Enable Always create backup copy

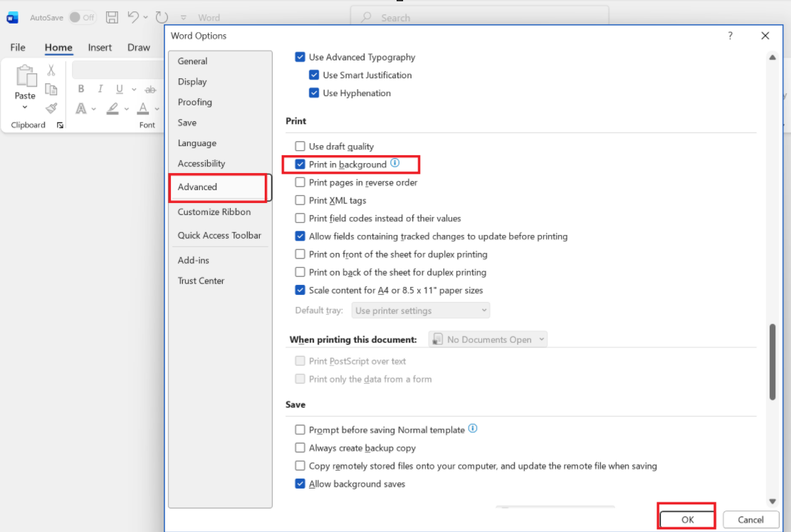(x=300, y=448)
